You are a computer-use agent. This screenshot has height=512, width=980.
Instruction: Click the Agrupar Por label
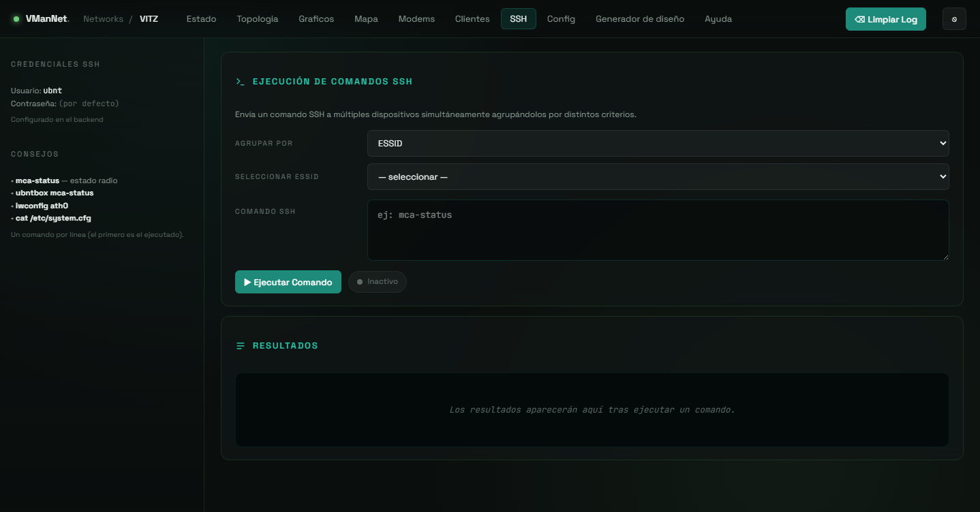(264, 144)
